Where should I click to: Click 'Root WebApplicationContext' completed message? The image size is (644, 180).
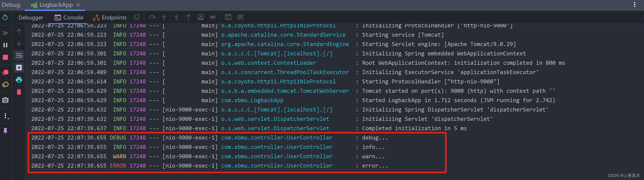[x=464, y=63]
